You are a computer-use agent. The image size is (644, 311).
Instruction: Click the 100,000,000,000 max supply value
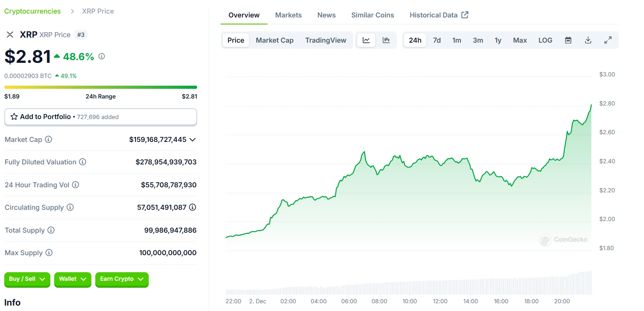tap(168, 253)
